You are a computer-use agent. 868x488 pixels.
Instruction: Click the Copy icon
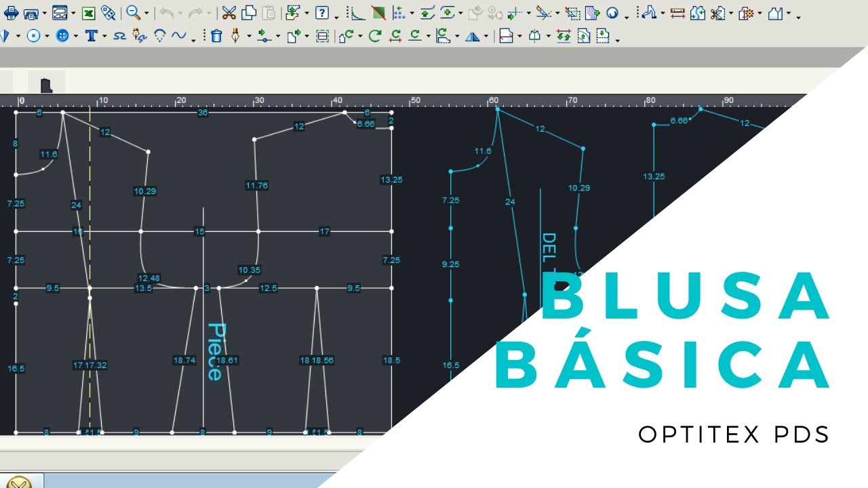[x=249, y=13]
